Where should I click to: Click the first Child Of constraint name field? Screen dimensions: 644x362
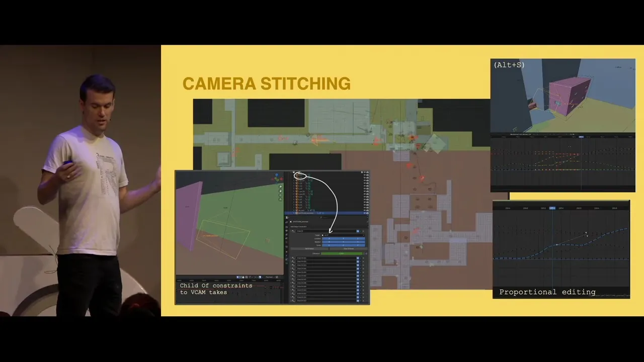pyautogui.click(x=326, y=231)
